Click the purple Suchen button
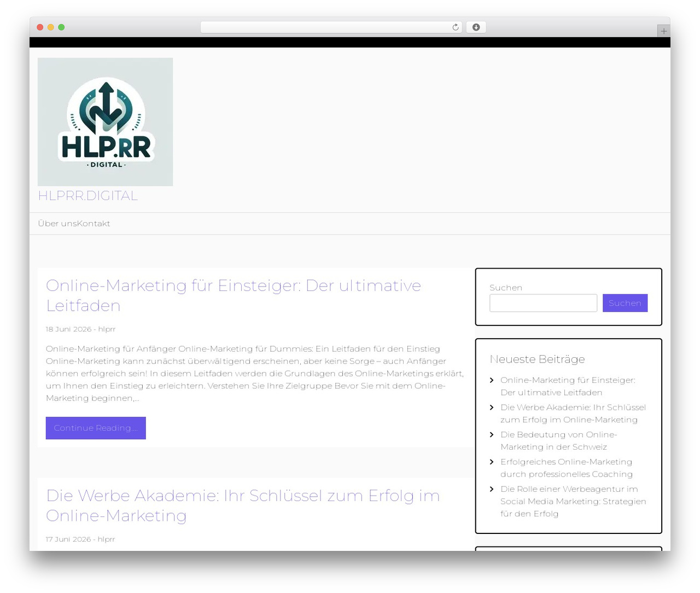This screenshot has height=593, width=700. 625,303
